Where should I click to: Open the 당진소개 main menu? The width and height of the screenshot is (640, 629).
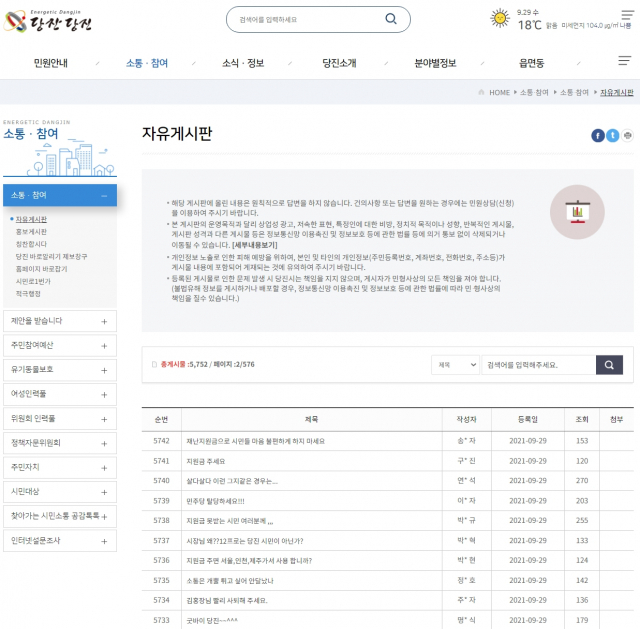point(339,63)
